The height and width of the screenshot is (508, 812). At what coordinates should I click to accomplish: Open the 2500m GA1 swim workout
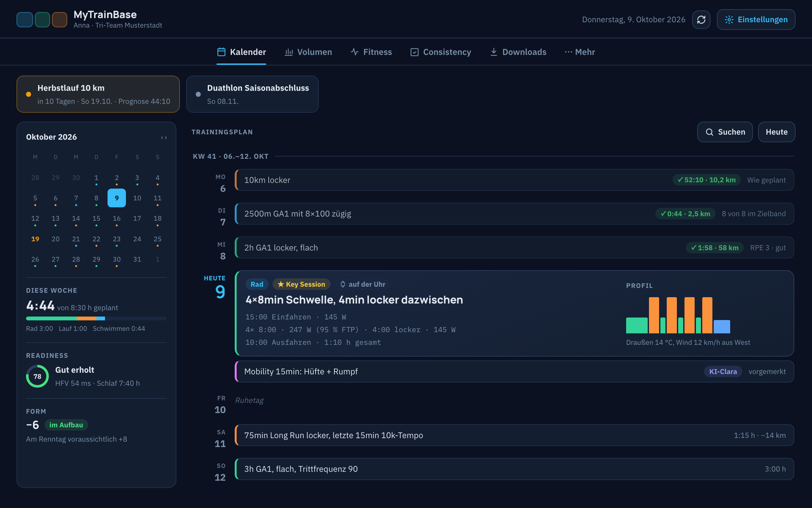[x=514, y=214]
